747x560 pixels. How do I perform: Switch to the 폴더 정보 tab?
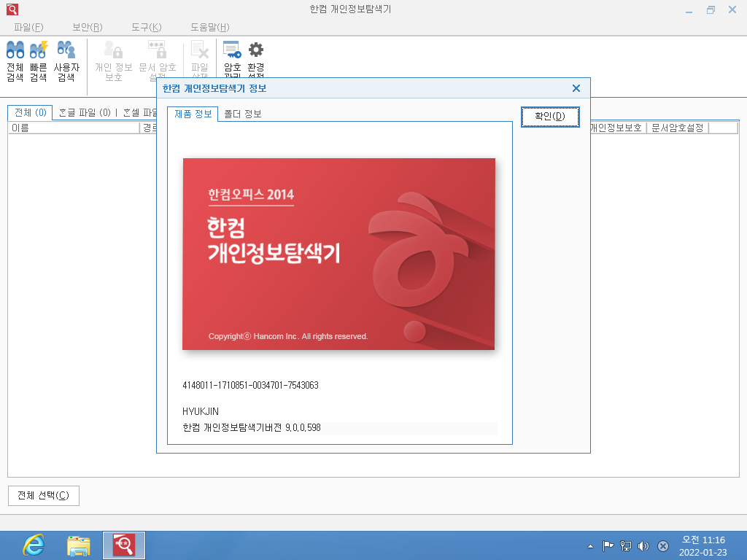(242, 114)
